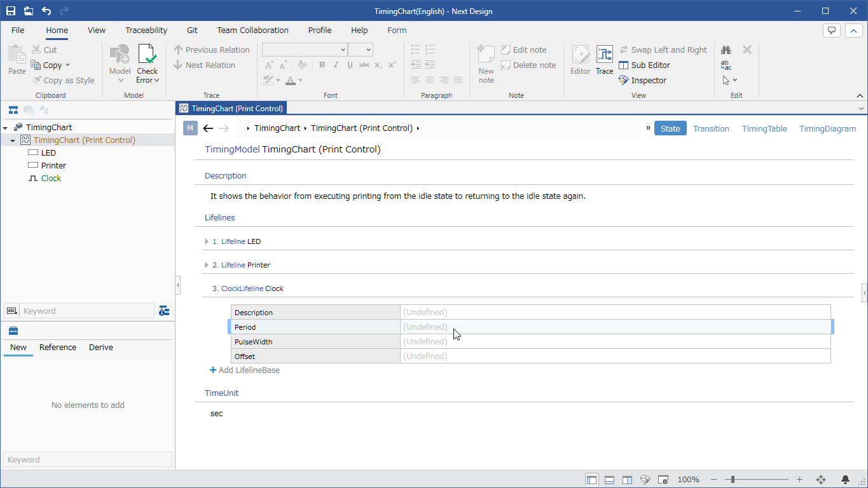Collapse TimingChart (Print Control) tree node
This screenshot has height=488, width=868.
[x=13, y=140]
